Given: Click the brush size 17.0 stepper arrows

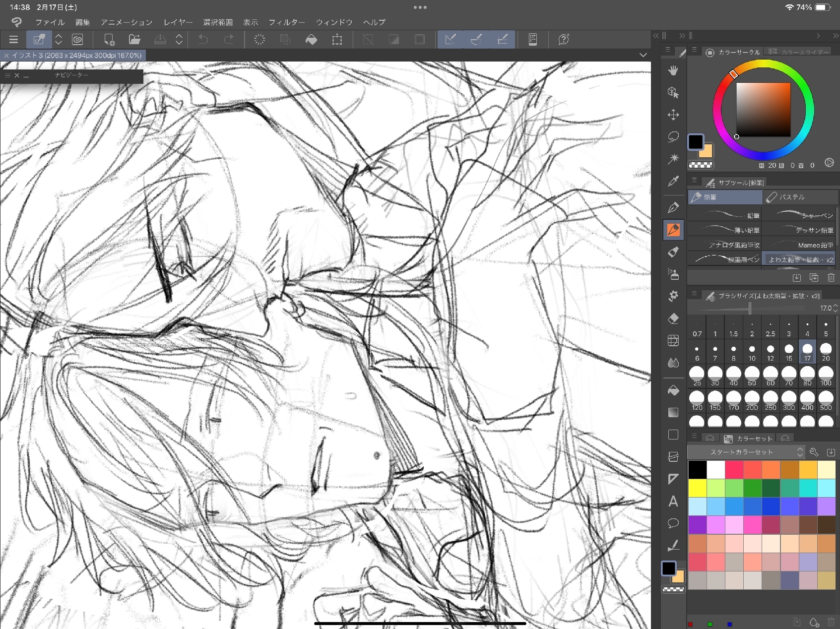Looking at the screenshot, I should pyautogui.click(x=836, y=308).
